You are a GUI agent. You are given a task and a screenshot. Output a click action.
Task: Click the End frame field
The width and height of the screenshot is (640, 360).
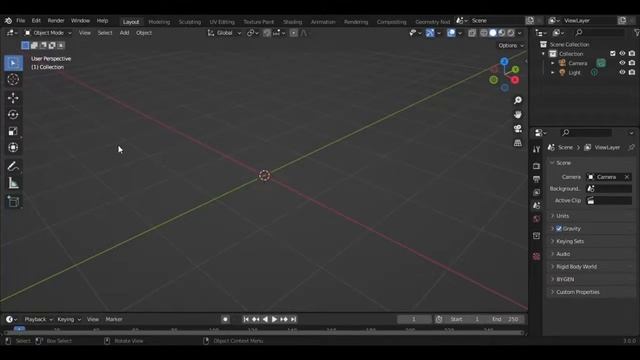505,319
